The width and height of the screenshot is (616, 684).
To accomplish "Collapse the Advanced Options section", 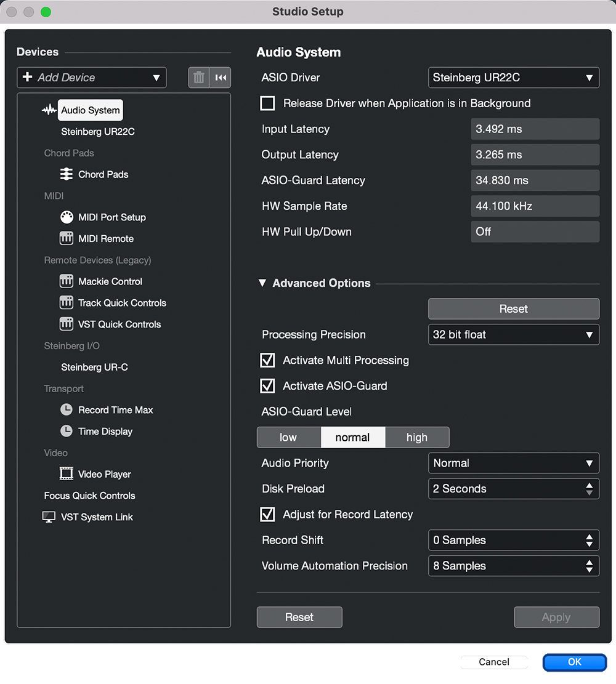I will click(262, 283).
